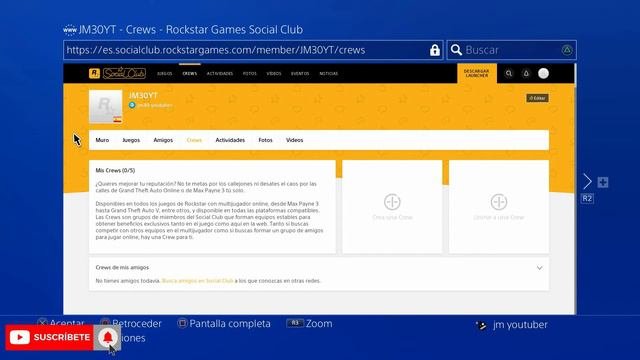Open the notifications bell in the site header

526,73
